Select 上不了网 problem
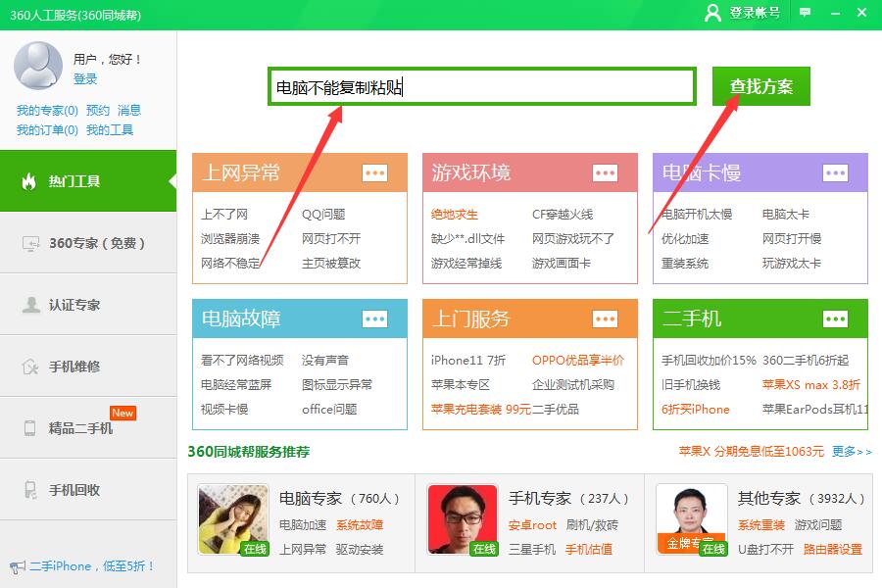 pyautogui.click(x=224, y=215)
